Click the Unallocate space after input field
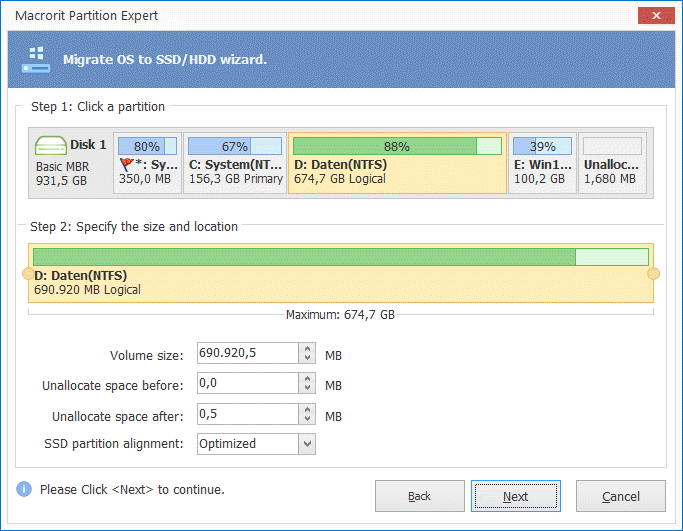The image size is (683, 531). click(x=247, y=414)
